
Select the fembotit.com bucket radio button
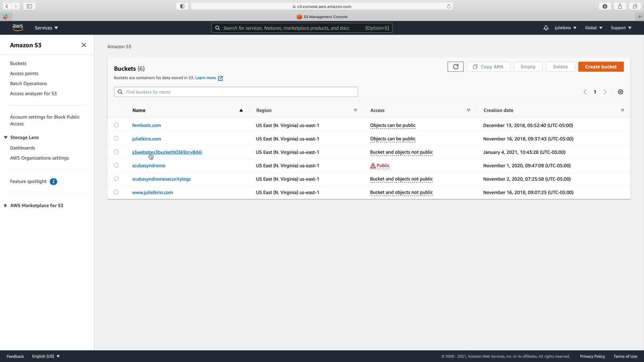click(116, 125)
